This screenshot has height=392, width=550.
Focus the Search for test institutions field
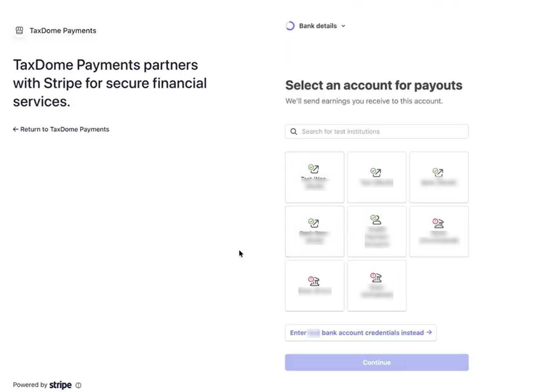pos(383,132)
